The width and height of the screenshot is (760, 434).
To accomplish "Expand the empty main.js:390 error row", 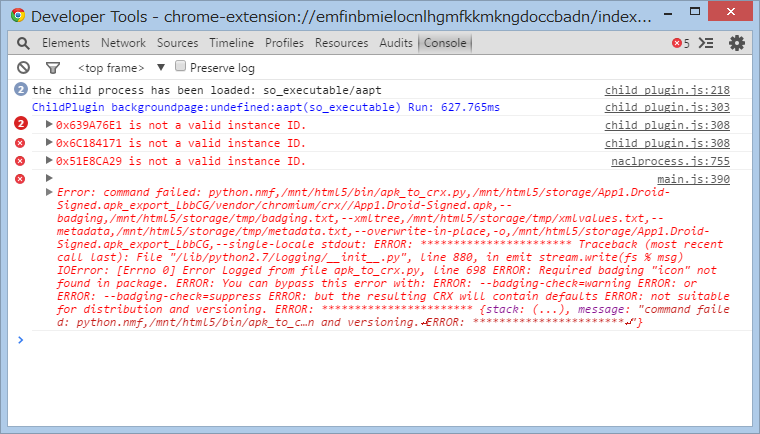I will 49,178.
